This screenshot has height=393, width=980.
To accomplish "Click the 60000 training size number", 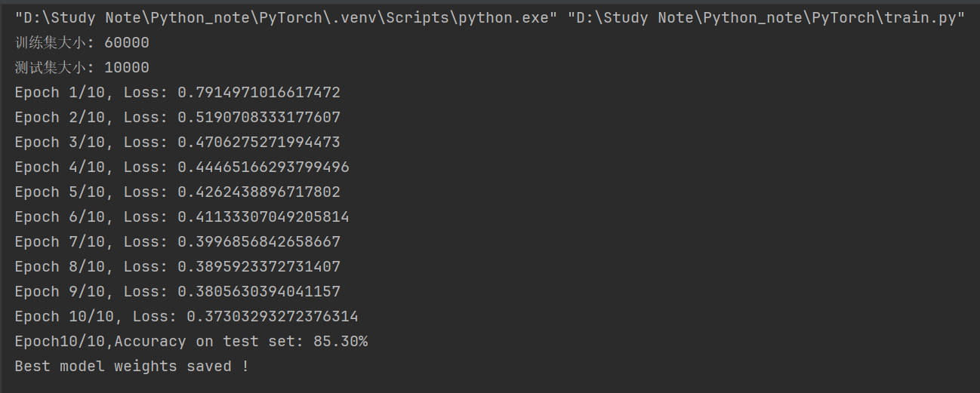I will pyautogui.click(x=127, y=43).
